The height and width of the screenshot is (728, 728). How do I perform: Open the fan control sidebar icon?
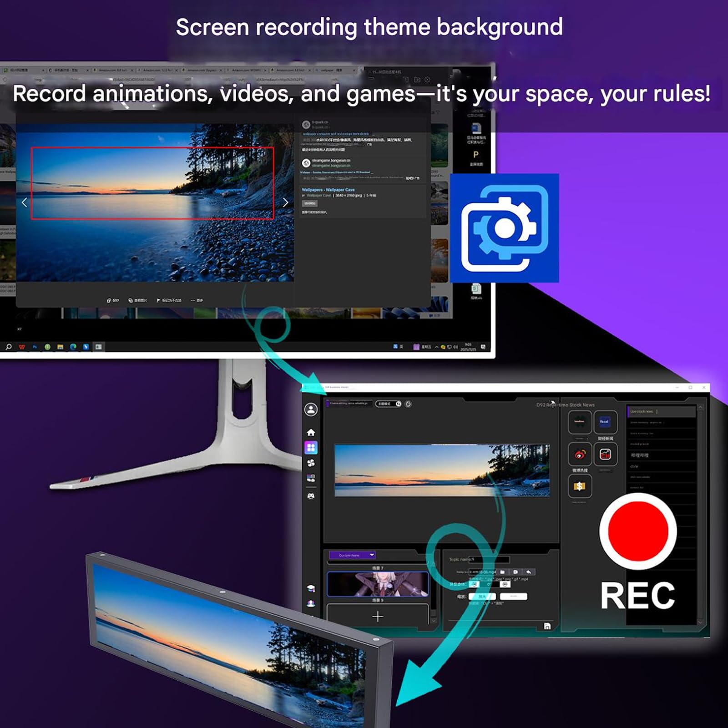pos(311,463)
